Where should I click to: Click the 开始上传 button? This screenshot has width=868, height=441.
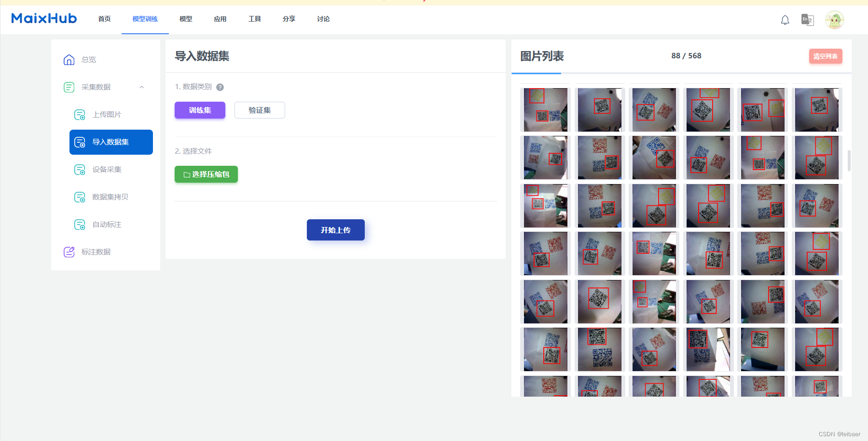click(x=336, y=230)
